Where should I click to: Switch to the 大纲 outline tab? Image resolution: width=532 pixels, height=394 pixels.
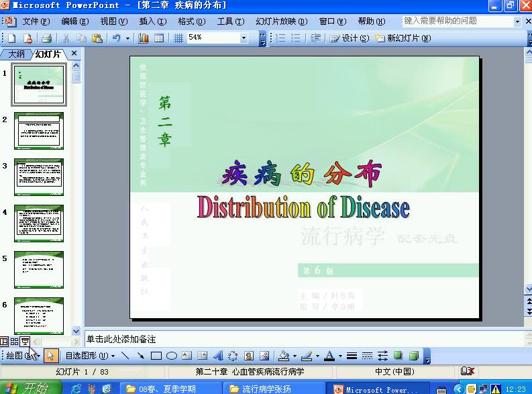click(x=16, y=54)
